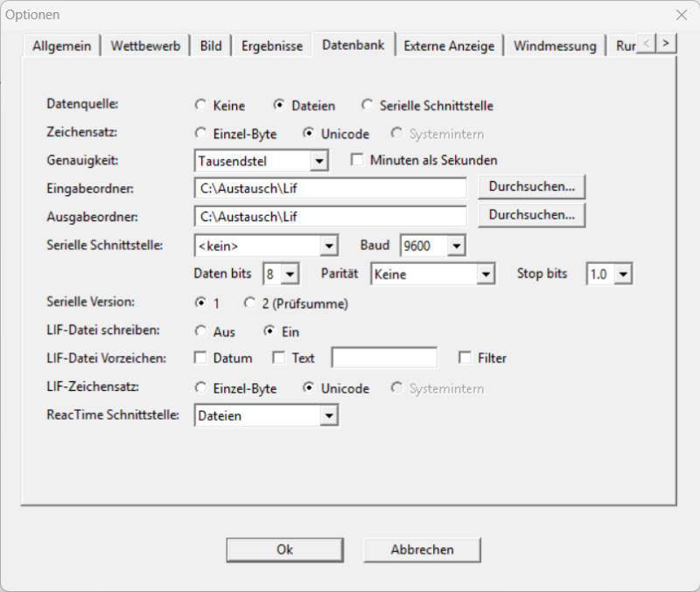
Task: Click into the Ausgabeordner path field
Action: pos(331,215)
